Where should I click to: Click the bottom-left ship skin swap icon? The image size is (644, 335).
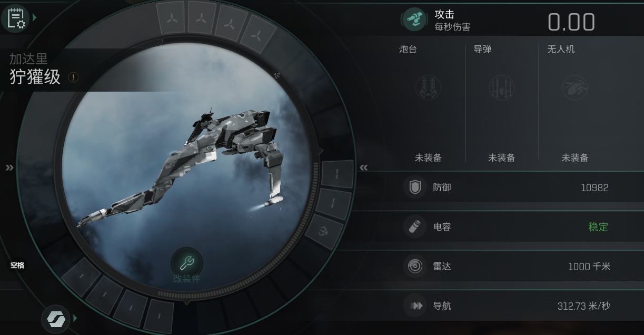55,319
